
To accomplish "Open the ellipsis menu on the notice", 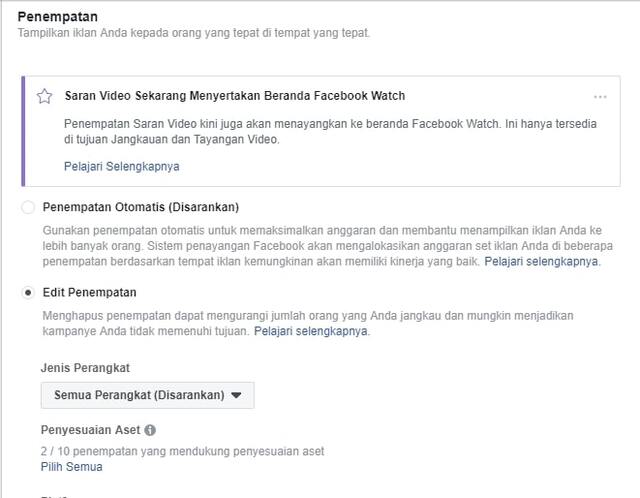I will 600,97.
